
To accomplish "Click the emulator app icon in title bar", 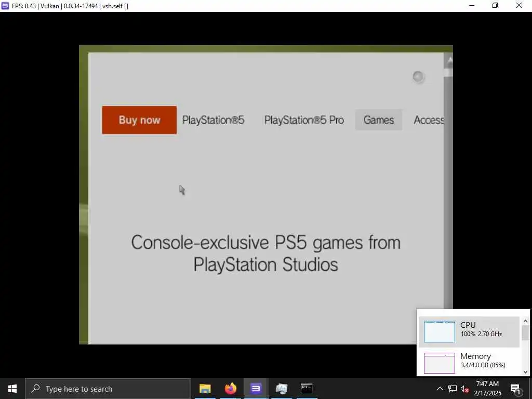I will (5, 6).
